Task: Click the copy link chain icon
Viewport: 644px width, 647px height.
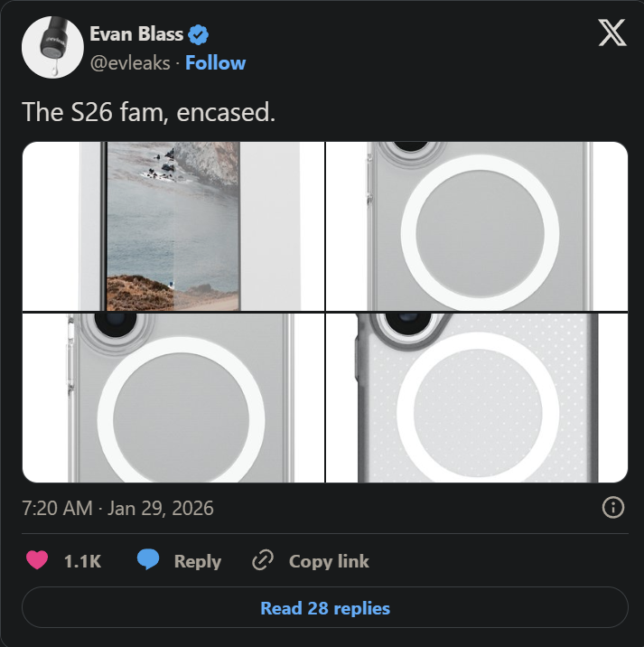Action: coord(263,561)
